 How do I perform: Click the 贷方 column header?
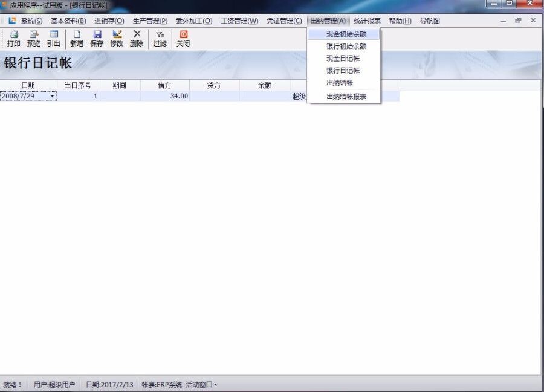pyautogui.click(x=214, y=85)
